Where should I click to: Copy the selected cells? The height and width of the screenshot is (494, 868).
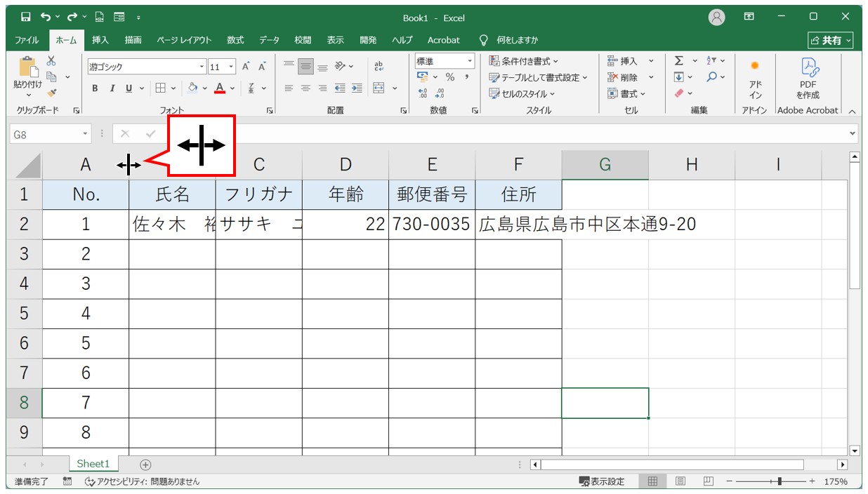click(x=51, y=76)
